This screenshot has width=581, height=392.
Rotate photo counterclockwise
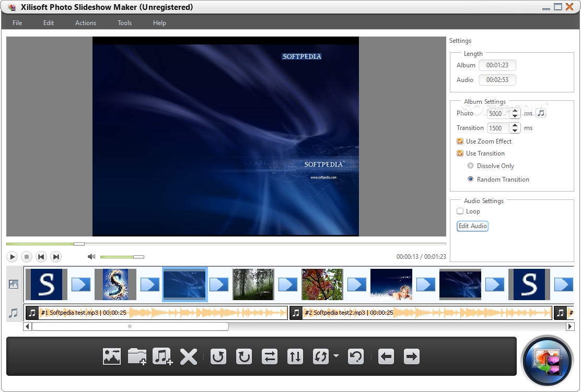(218, 357)
